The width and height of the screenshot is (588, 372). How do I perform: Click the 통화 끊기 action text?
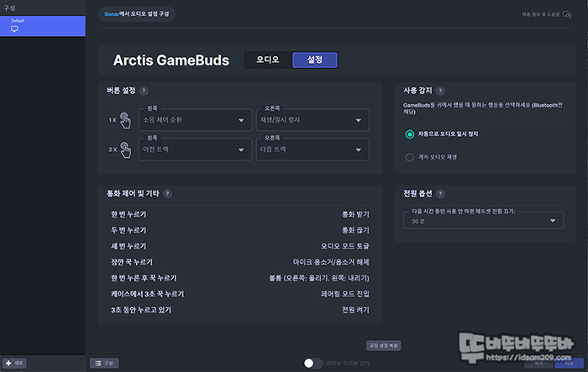[x=355, y=230]
